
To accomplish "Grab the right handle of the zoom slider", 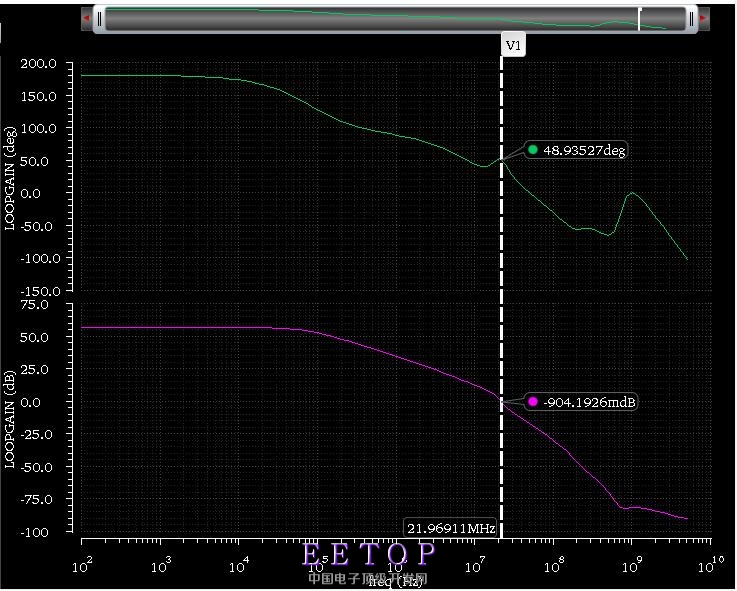I will coord(691,19).
